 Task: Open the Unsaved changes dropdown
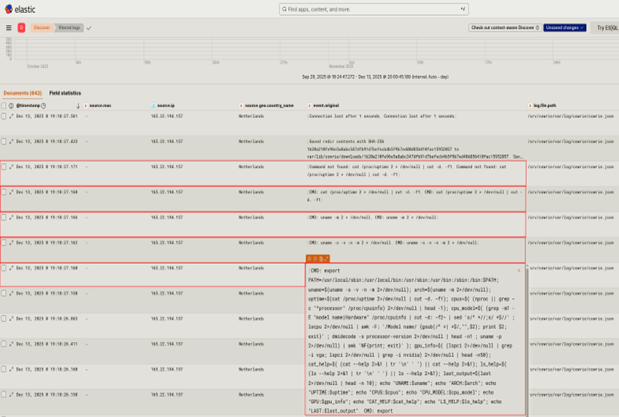point(565,28)
